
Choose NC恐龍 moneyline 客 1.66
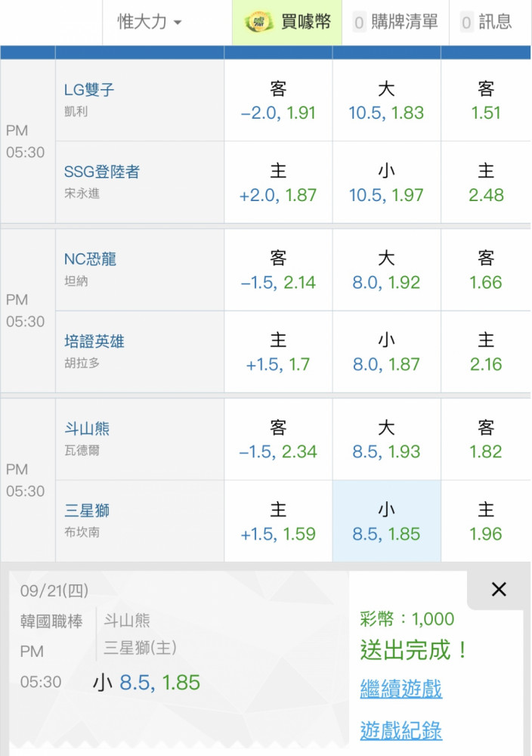click(x=486, y=270)
